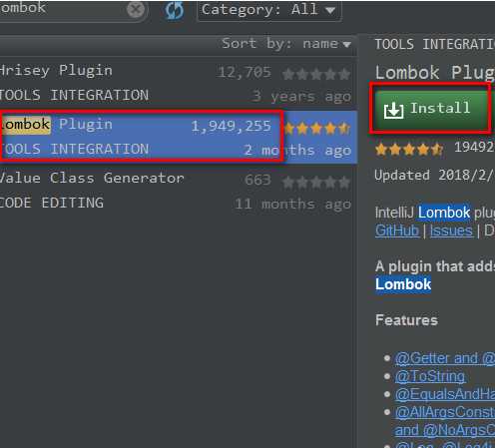This screenshot has width=495, height=448.
Task: Click the 'Updated 2018/2/' date text
Action: (x=434, y=175)
